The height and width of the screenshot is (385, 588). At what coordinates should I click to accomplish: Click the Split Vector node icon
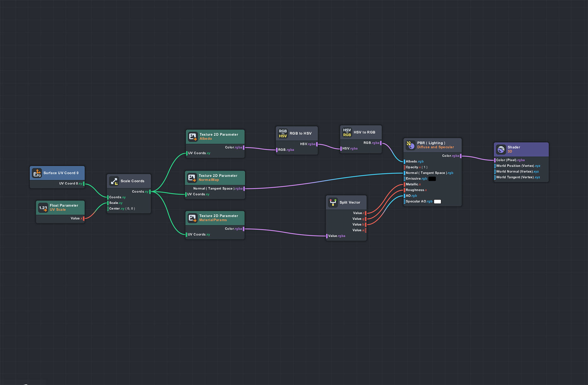333,202
